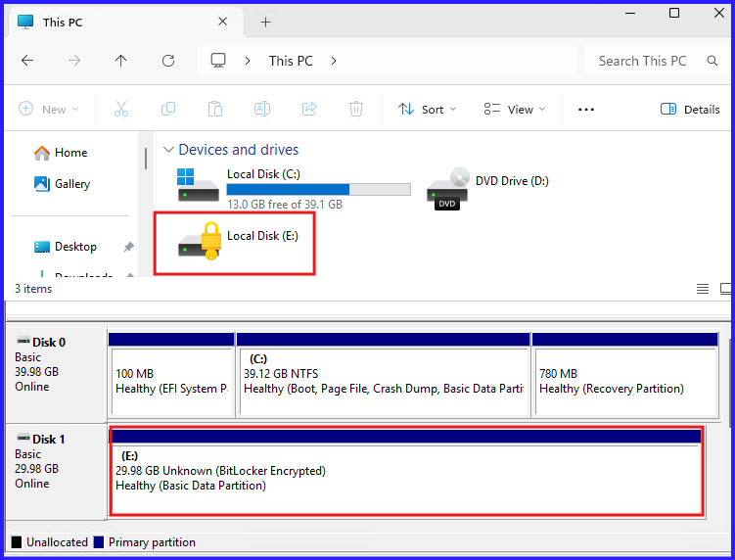Click the Paste clipboard icon
Screen dimensions: 735x560
coord(215,110)
